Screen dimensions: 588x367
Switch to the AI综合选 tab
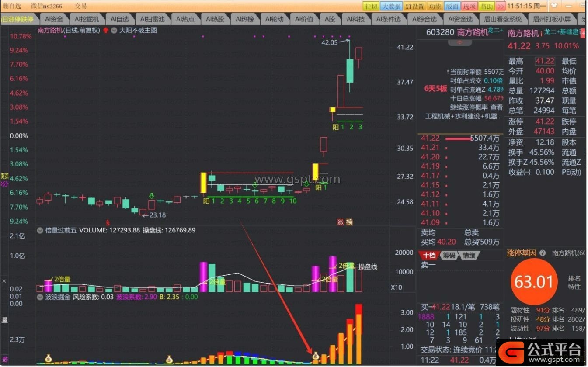[424, 19]
